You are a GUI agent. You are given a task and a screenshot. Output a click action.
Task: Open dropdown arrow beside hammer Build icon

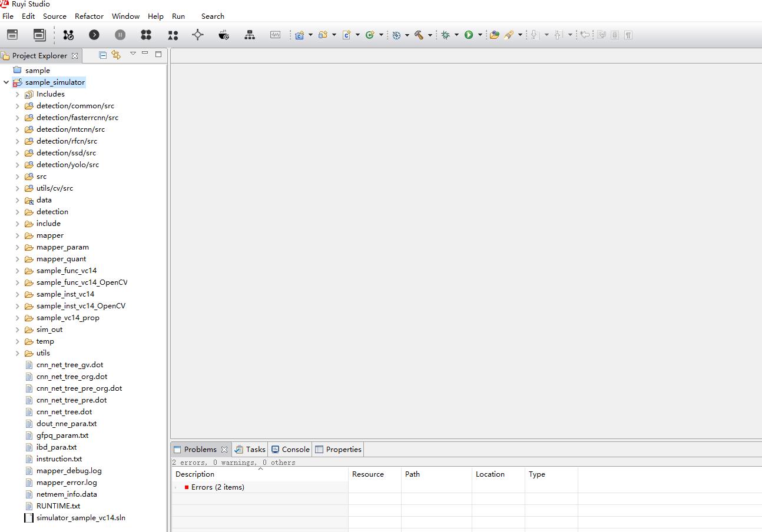point(430,35)
